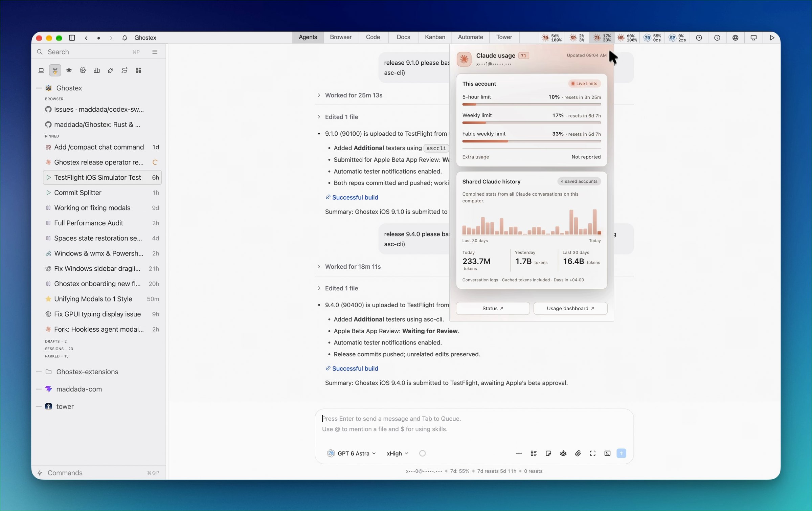Screen dimensions: 812x511
Task: Select the bar chart icon in sidebar
Action: click(x=97, y=70)
